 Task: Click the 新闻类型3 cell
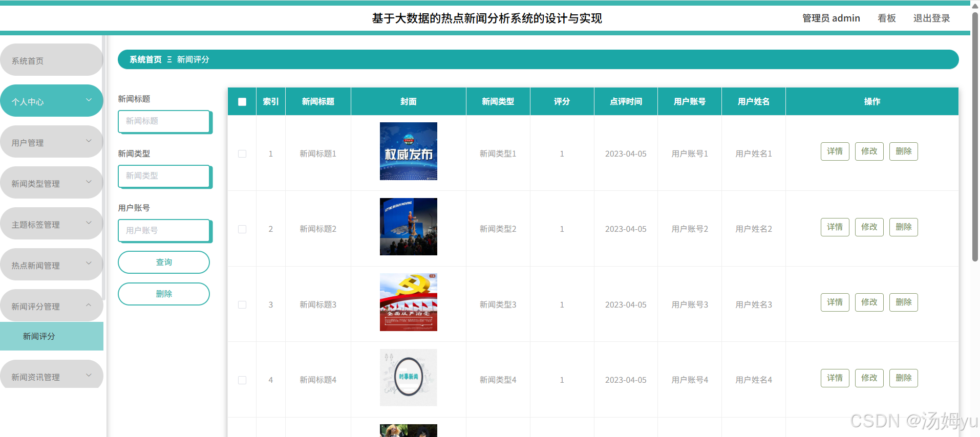pos(498,304)
